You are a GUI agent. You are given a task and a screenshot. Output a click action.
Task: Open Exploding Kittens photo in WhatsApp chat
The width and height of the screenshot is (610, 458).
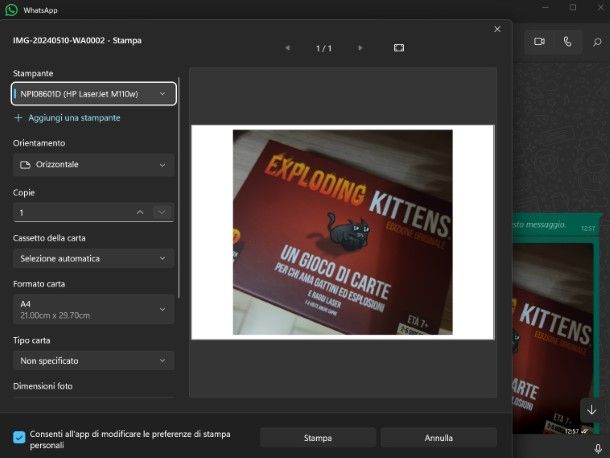(552, 339)
